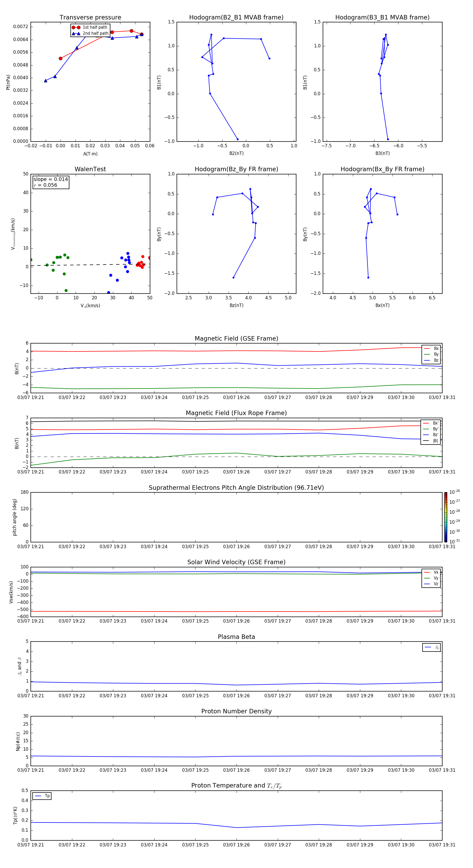Screen dimensions: 473x868
Task: Click 'Hodogram(B3_B1 MVAB frame)' title
Action: tap(382, 18)
